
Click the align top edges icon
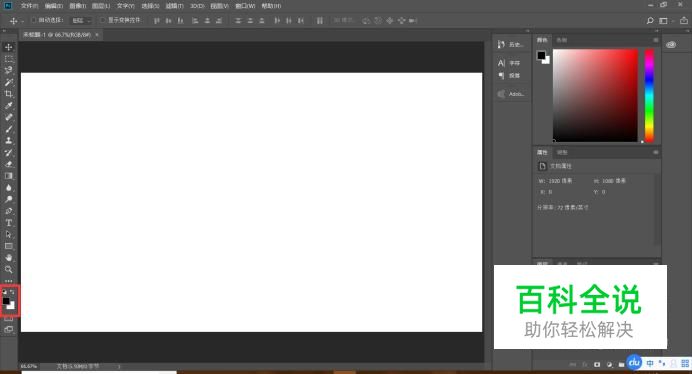(157, 21)
